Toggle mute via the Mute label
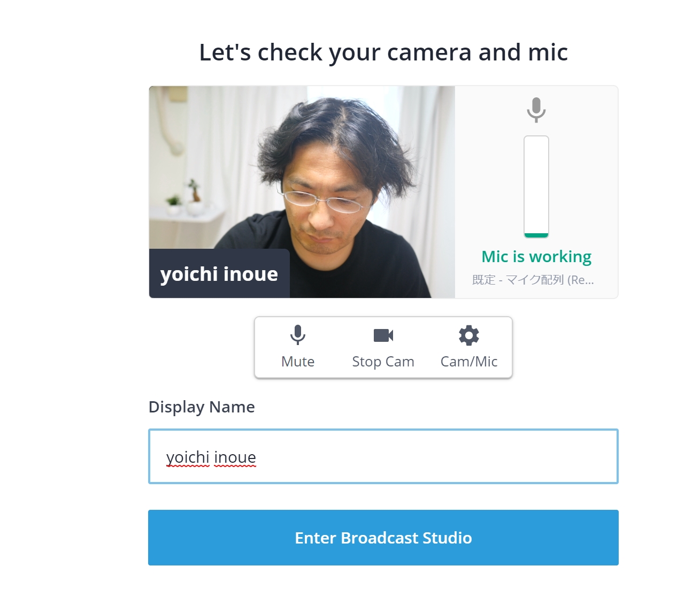 [298, 362]
